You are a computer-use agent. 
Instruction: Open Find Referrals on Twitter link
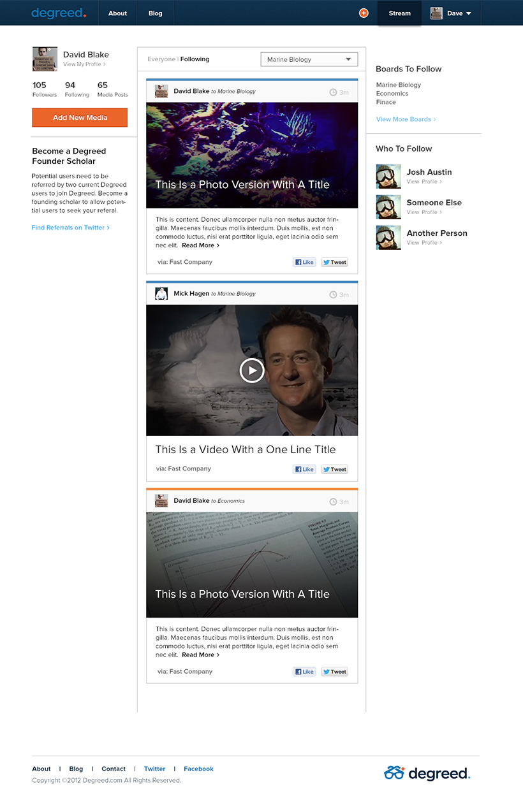(x=70, y=228)
